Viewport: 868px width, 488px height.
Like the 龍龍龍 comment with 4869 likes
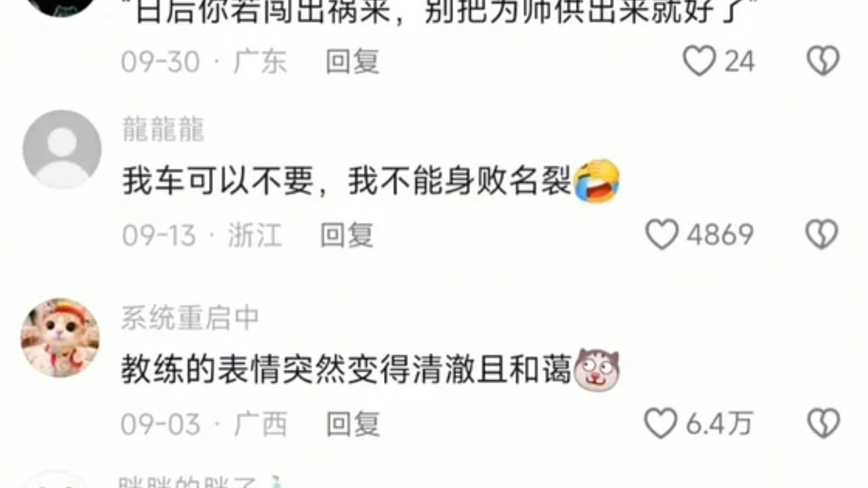[662, 234]
